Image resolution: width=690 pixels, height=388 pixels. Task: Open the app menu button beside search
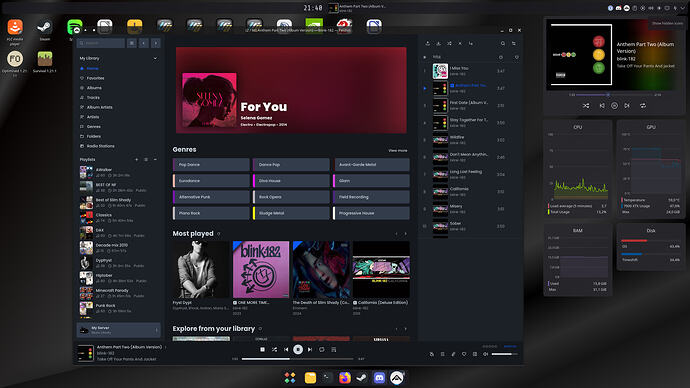[x=132, y=43]
